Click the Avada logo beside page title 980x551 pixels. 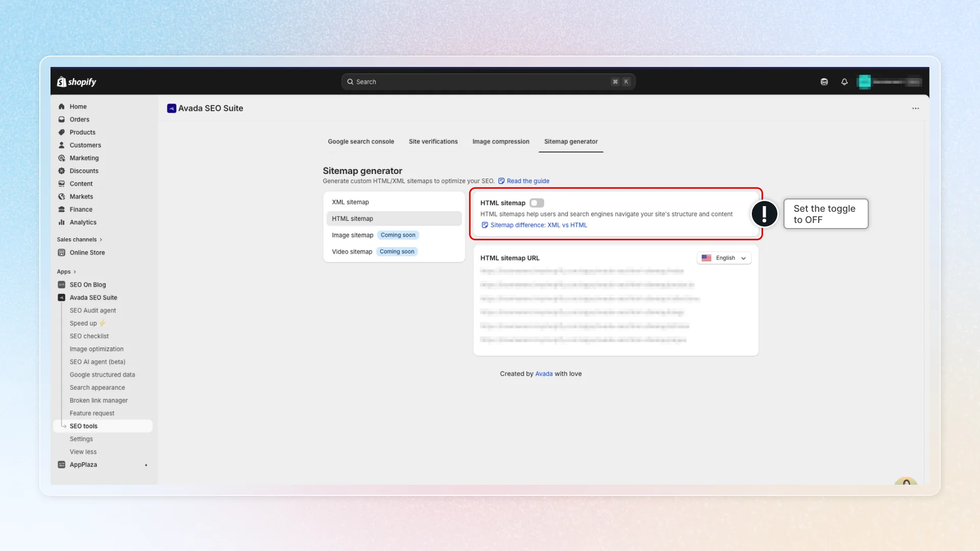(171, 108)
